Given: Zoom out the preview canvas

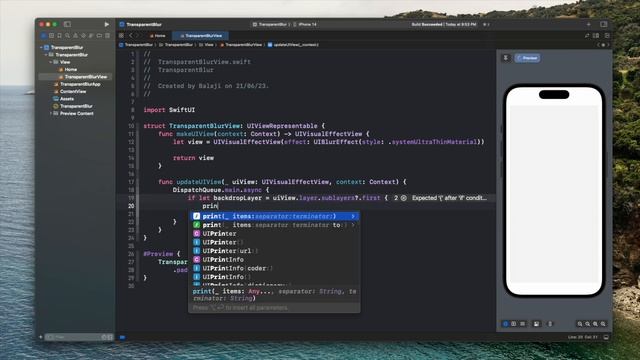Looking at the screenshot, I should point(580,324).
